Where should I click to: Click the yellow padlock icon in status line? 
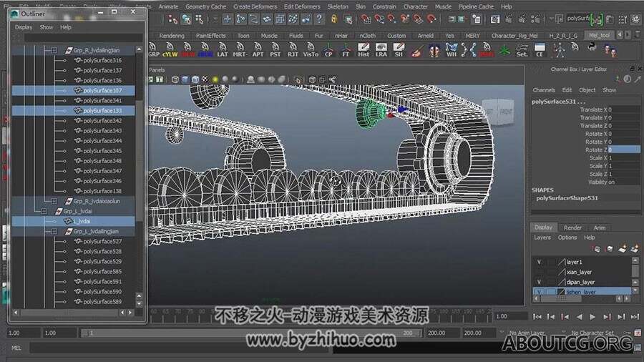tap(334, 19)
